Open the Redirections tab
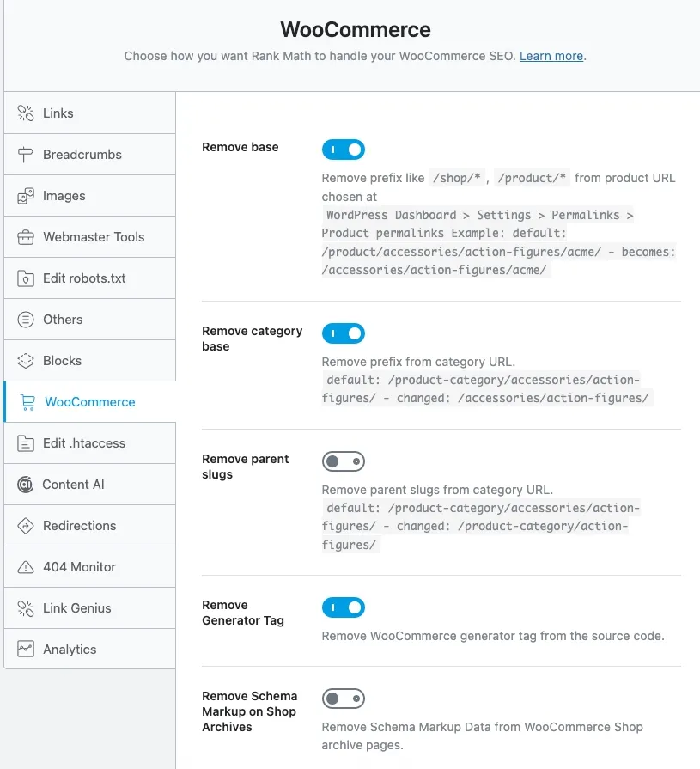This screenshot has width=700, height=769. click(x=89, y=526)
